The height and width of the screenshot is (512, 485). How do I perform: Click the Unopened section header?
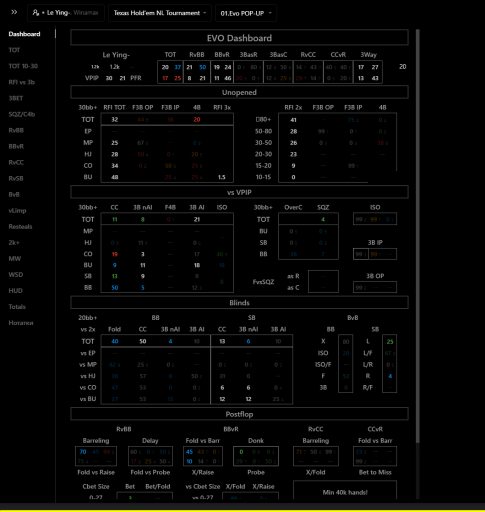(239, 92)
